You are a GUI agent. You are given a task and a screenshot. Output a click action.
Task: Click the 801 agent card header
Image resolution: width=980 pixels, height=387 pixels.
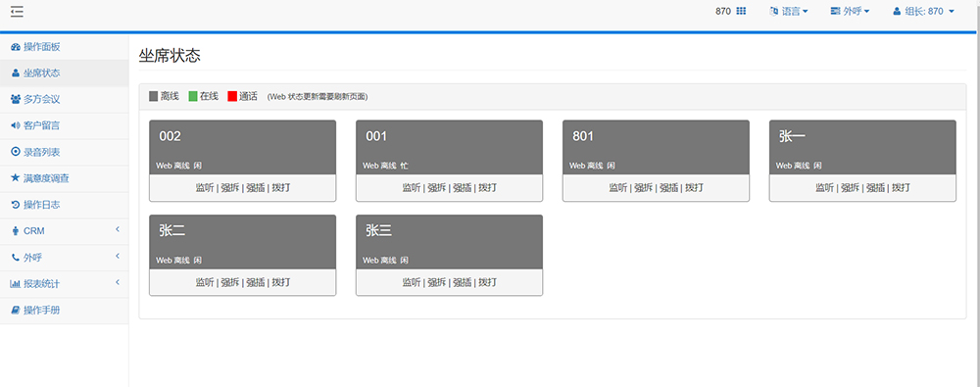coord(656,148)
